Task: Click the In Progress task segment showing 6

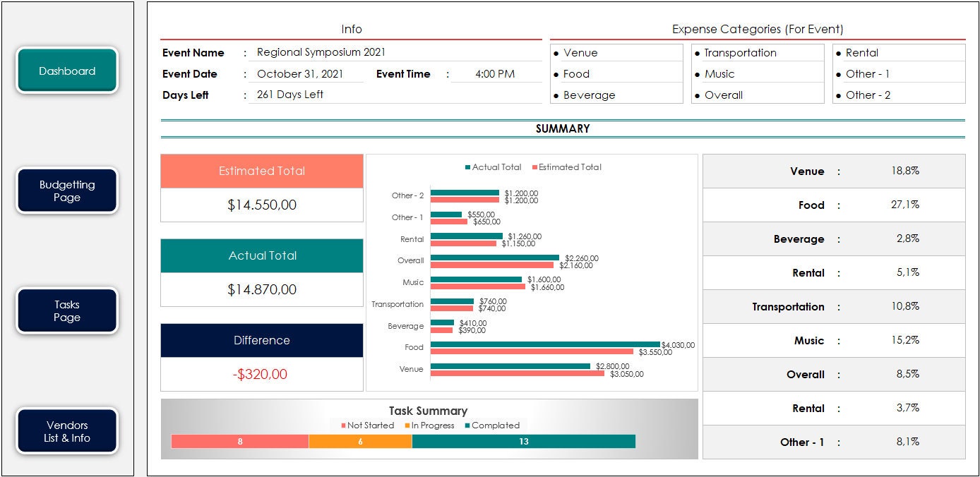Action: (360, 441)
